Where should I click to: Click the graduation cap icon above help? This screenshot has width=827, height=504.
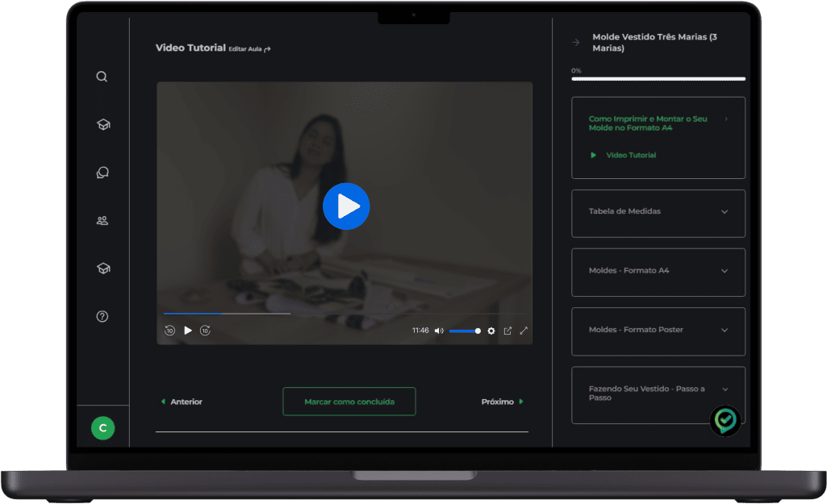pos(102,269)
